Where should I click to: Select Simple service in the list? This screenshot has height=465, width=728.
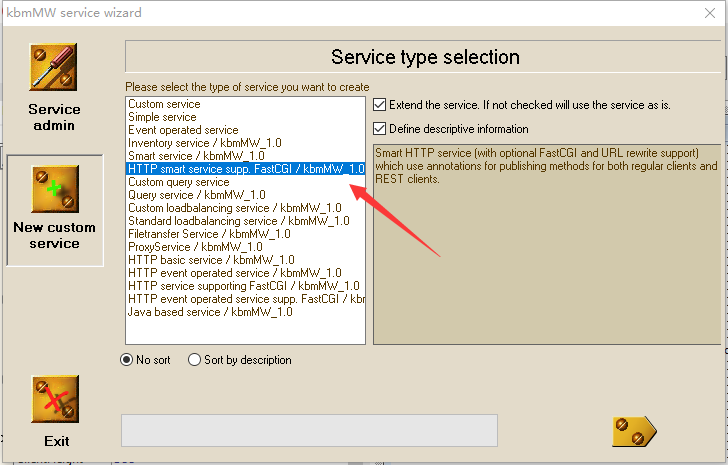pyautogui.click(x=245, y=117)
